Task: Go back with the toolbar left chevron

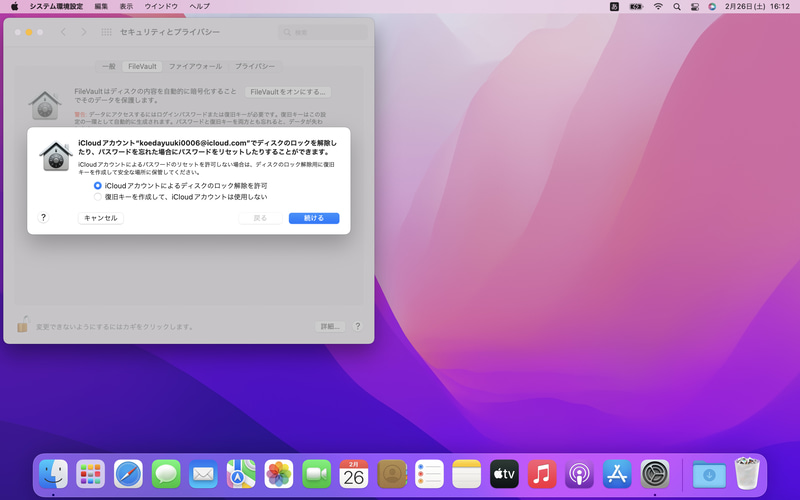Action: [63, 32]
